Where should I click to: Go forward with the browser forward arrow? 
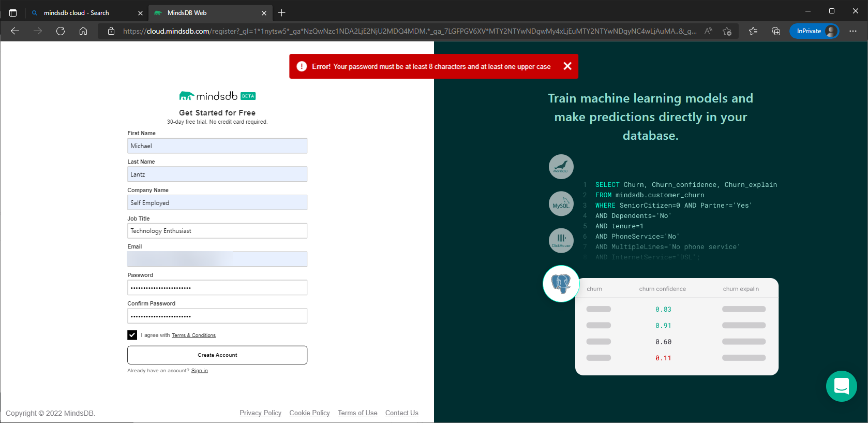tap(38, 31)
